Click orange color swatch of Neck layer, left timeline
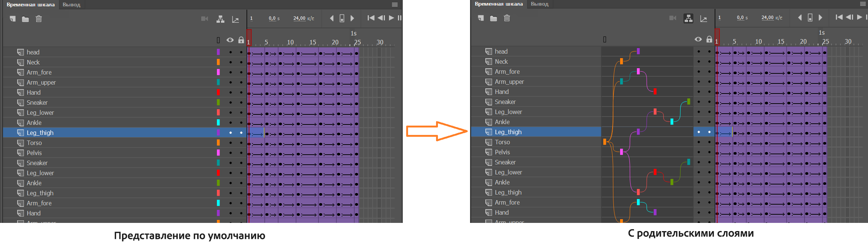Image resolution: width=868 pixels, height=246 pixels. 218,62
